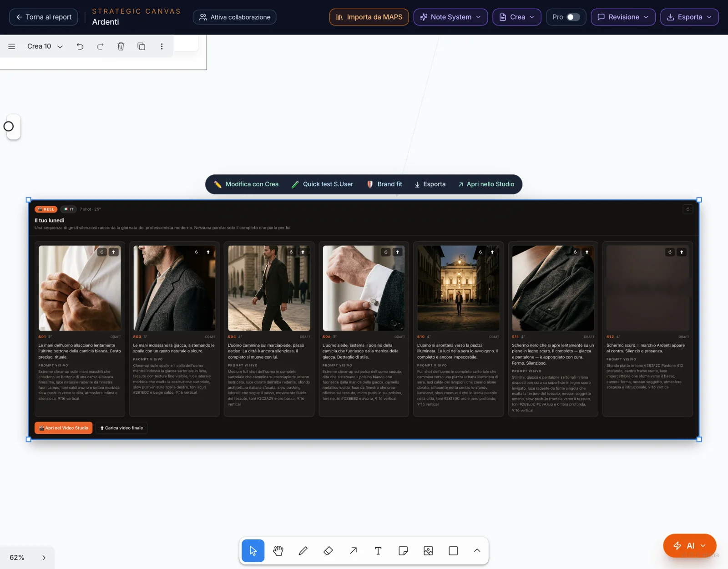
Task: Click Apri nel Video Studio button
Action: [64, 428]
